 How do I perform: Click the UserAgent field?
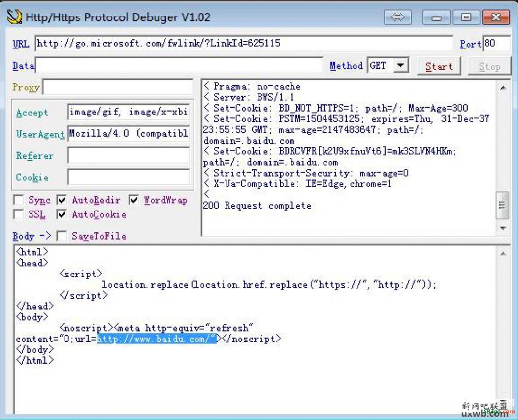pyautogui.click(x=129, y=133)
